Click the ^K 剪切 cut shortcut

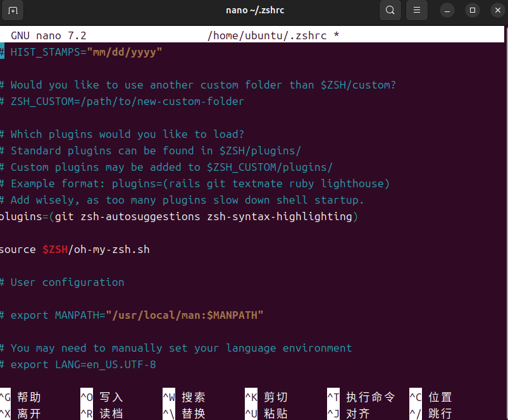coord(267,397)
